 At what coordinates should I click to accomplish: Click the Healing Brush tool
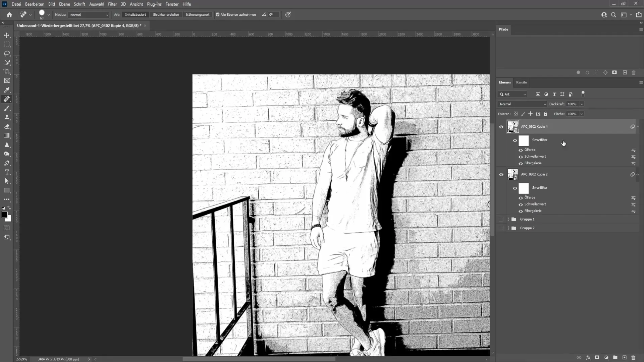7,99
